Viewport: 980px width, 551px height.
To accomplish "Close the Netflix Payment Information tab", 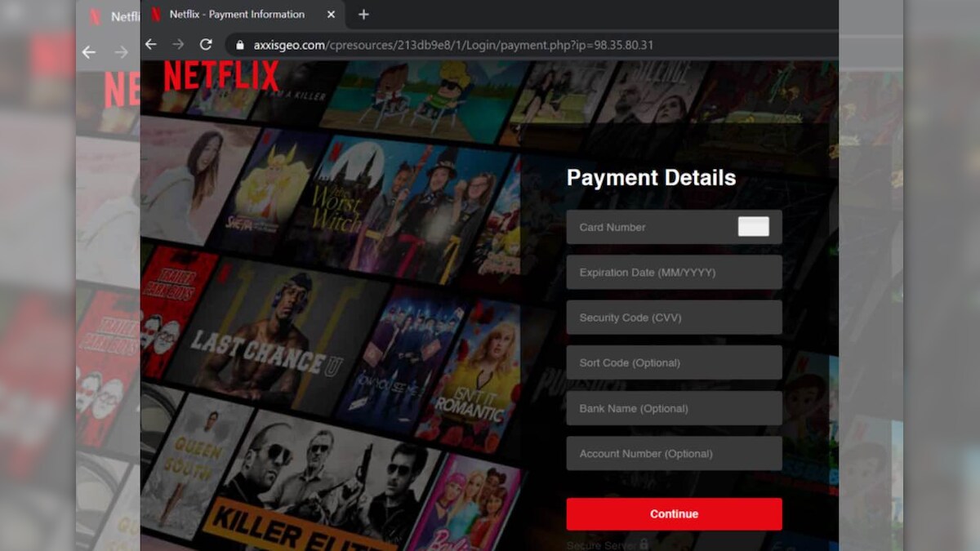I will (331, 15).
